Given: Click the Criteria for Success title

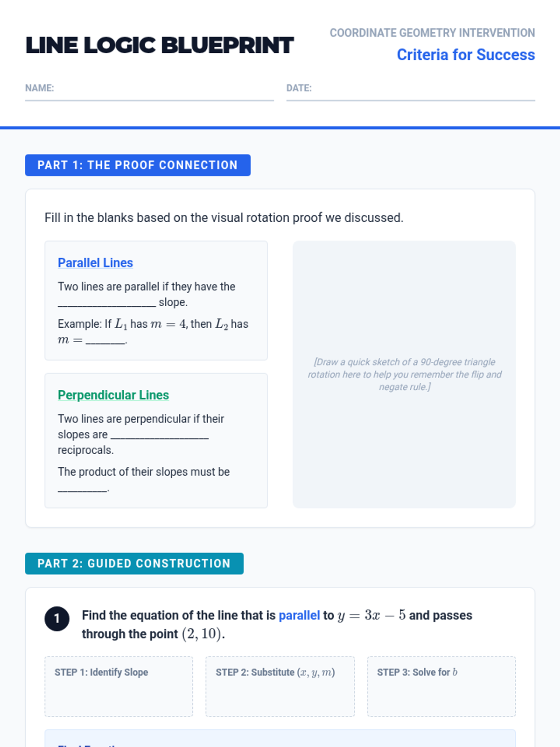Looking at the screenshot, I should coord(466,55).
